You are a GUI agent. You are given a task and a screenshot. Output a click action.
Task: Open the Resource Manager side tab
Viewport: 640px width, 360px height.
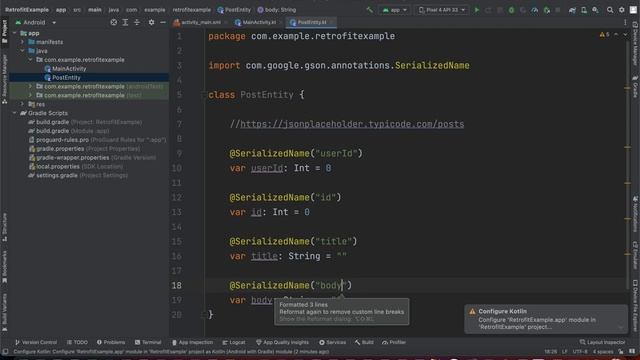tap(4, 78)
